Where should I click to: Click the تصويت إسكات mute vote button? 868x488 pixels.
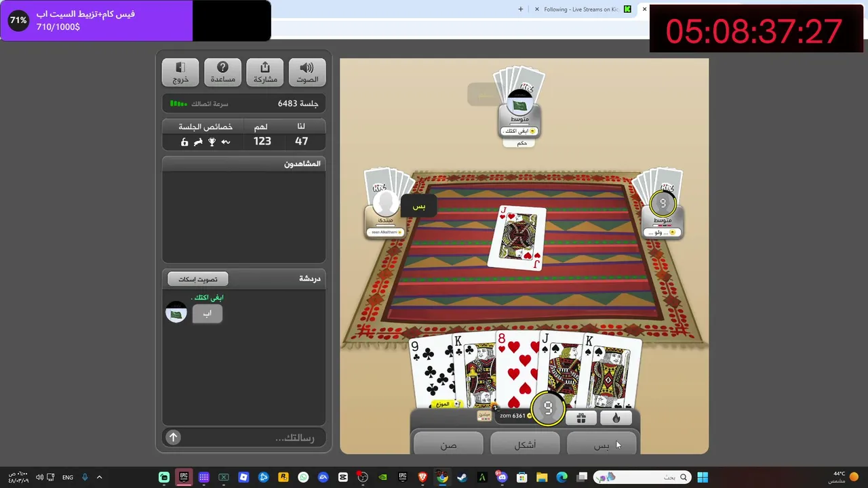[198, 279]
